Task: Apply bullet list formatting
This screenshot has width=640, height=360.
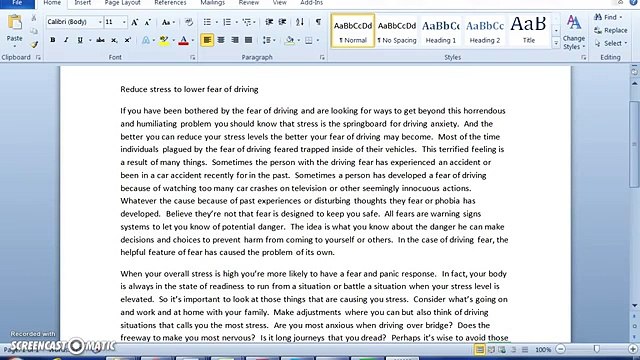Action: pos(207,22)
